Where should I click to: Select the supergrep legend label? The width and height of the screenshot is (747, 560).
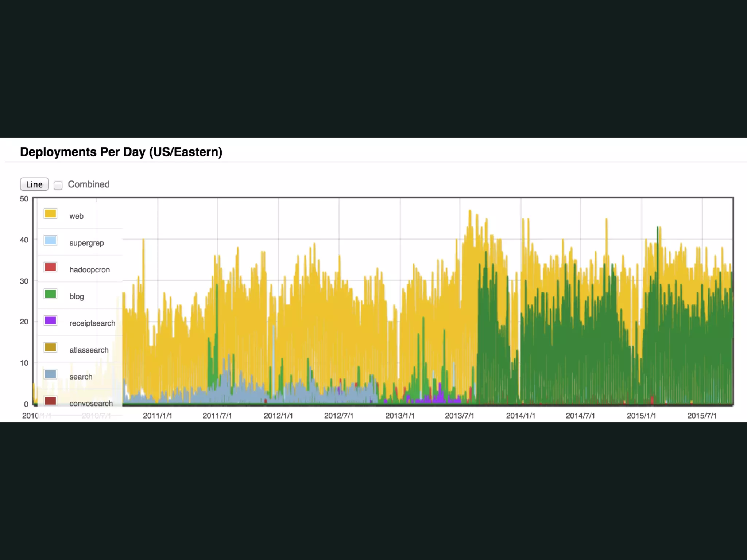tap(86, 243)
